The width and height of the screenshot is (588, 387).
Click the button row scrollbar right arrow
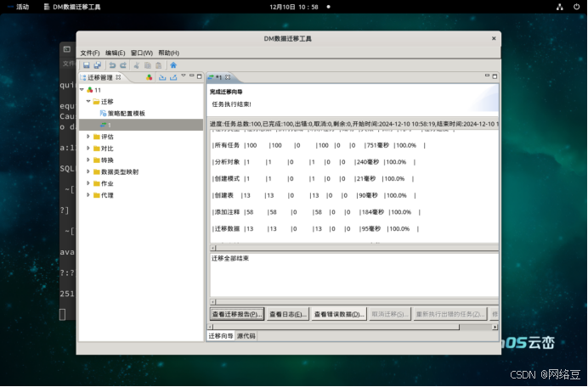(x=495, y=327)
